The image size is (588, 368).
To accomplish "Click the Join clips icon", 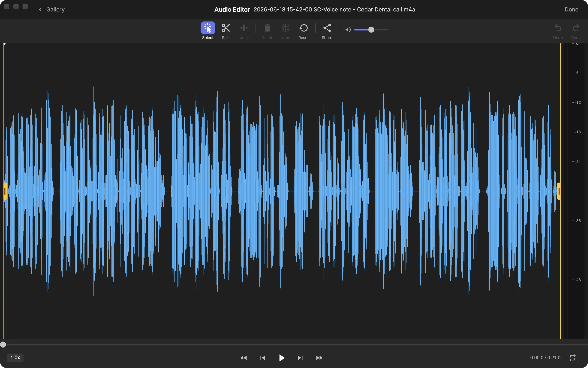I will 244,31.
